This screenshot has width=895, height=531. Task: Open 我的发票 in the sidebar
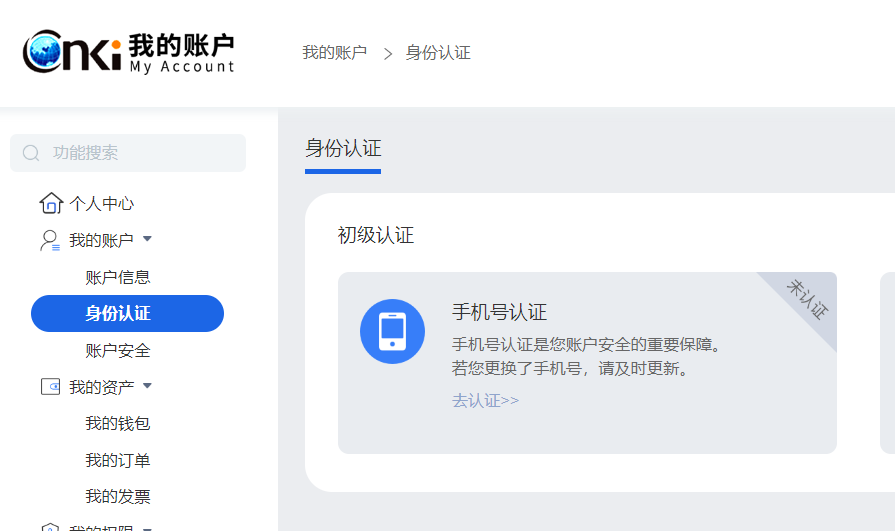pos(118,496)
